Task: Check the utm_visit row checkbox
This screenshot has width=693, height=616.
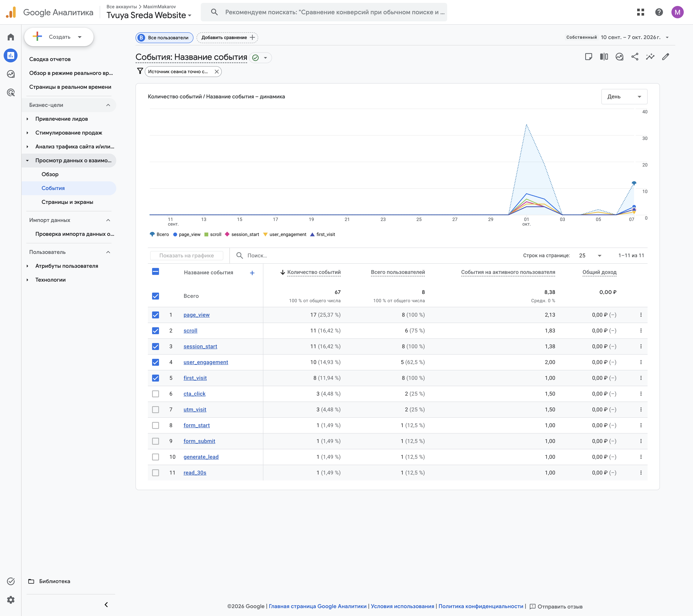Action: tap(156, 409)
